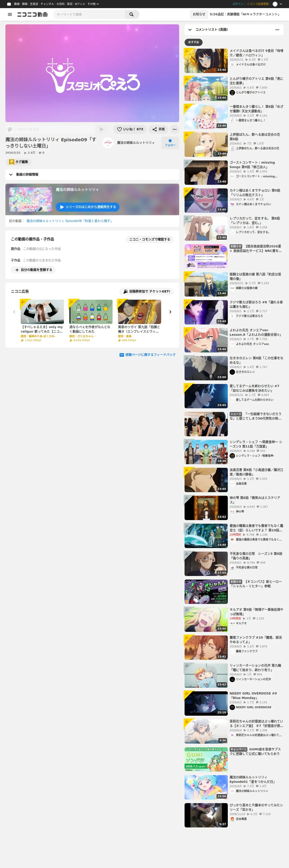Go to 静画 in the top navigation
The height and width of the screenshot is (868, 289).
(x=25, y=4)
